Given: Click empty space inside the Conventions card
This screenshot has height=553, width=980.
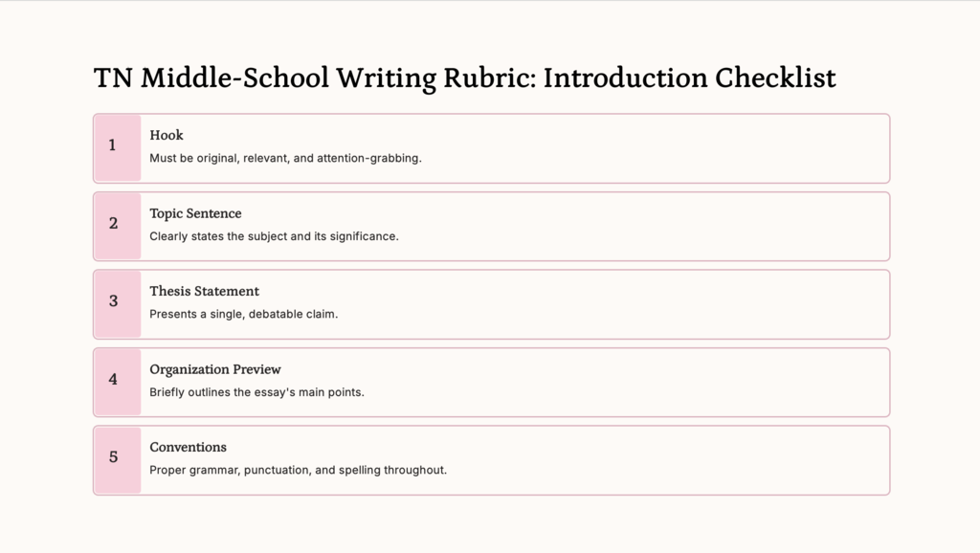Looking at the screenshot, I should (x=670, y=460).
